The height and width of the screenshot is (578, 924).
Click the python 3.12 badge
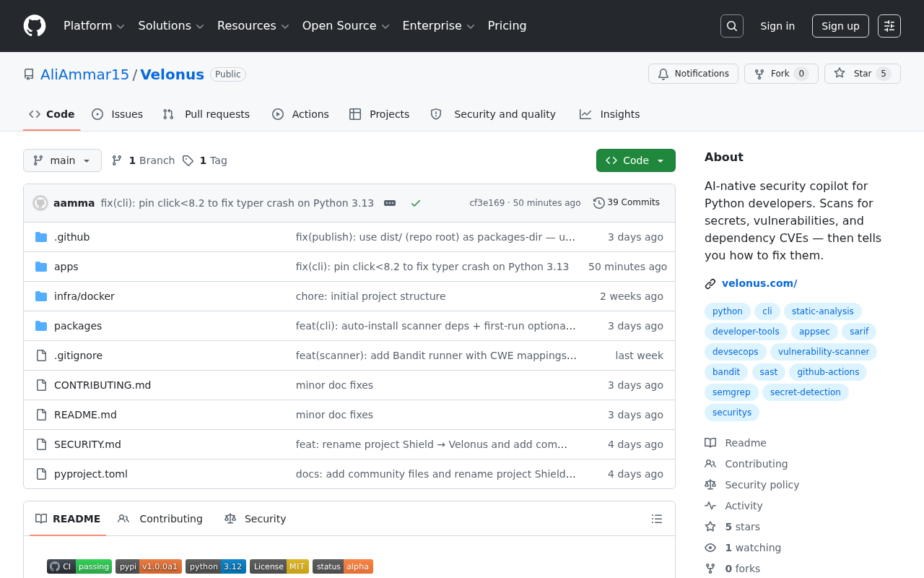tap(216, 566)
